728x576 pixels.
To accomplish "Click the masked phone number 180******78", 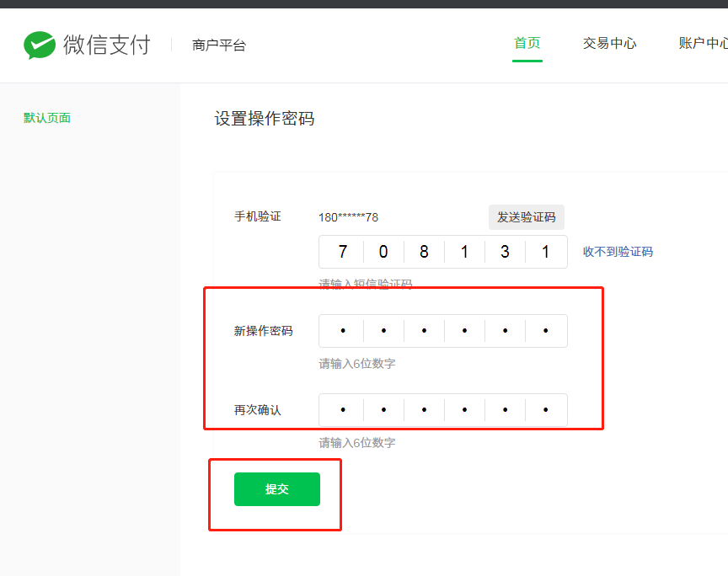I will pyautogui.click(x=348, y=217).
